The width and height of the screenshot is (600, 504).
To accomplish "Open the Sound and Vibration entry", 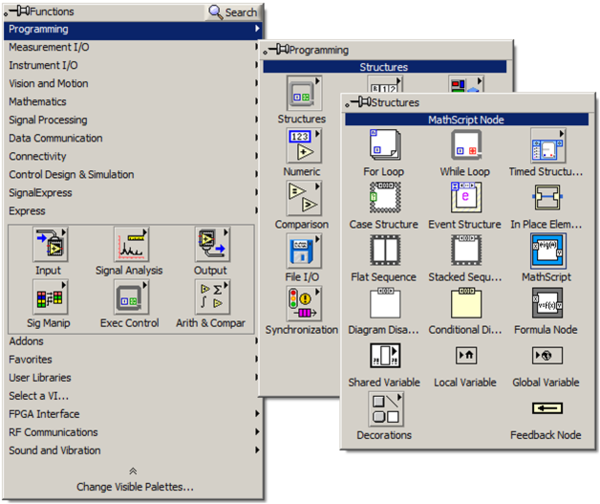I will pyautogui.click(x=133, y=450).
